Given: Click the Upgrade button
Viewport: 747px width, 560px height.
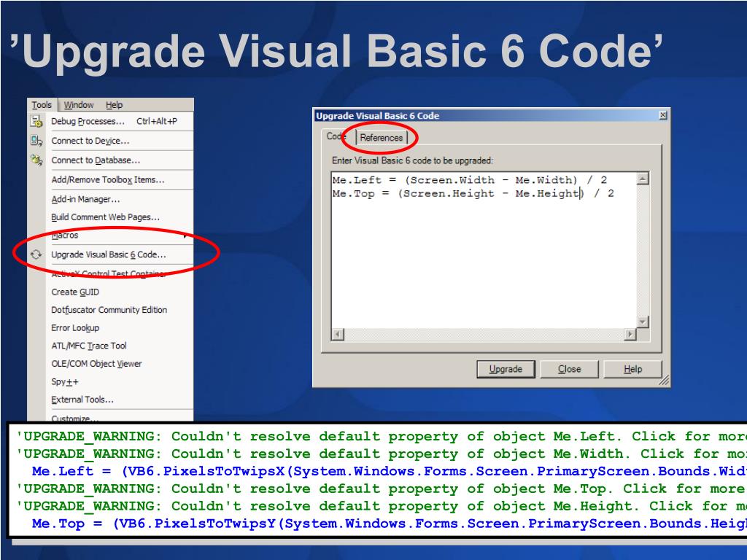Looking at the screenshot, I should click(506, 369).
